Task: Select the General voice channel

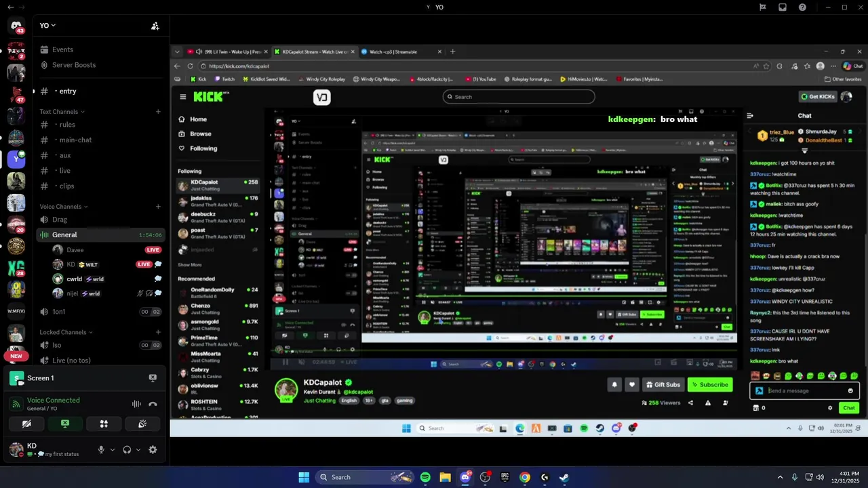Action: coord(100,235)
